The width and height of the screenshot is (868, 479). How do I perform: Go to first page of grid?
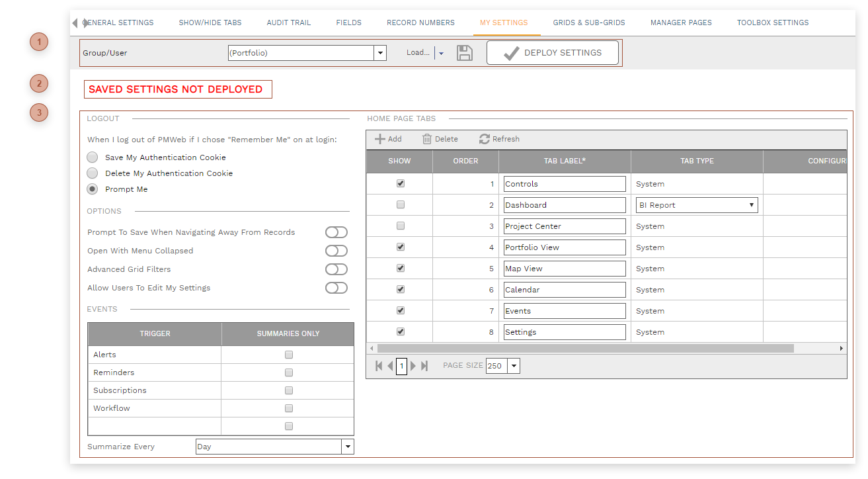click(x=379, y=366)
